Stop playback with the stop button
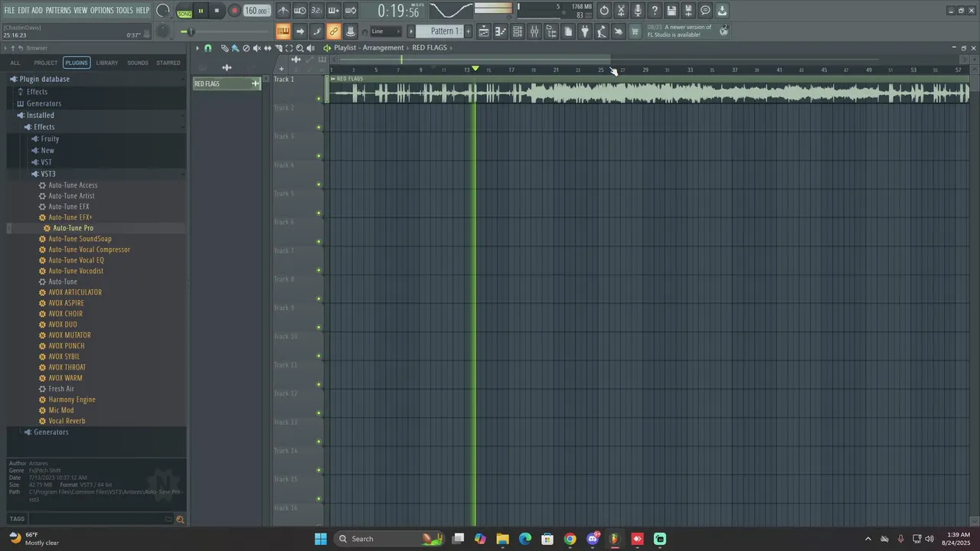980x551 pixels. tap(217, 11)
